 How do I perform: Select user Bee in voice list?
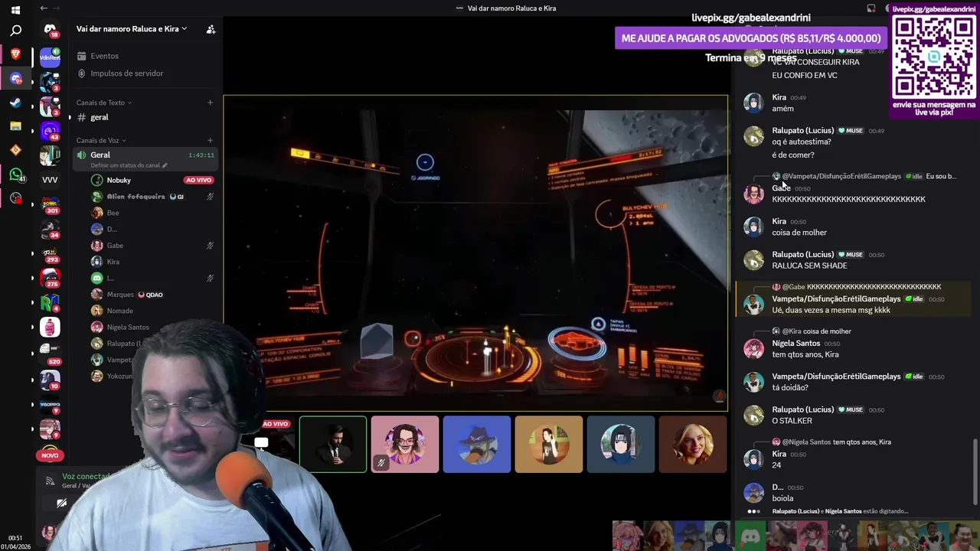[113, 213]
